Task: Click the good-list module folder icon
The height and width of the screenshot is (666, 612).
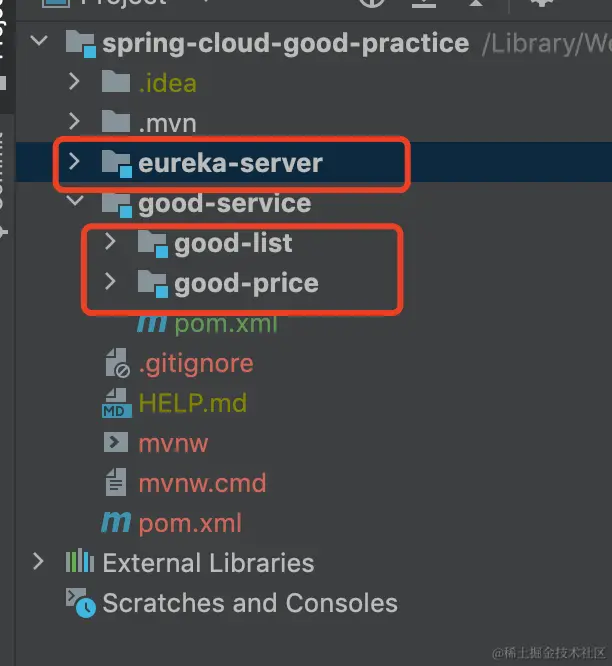Action: pyautogui.click(x=152, y=243)
